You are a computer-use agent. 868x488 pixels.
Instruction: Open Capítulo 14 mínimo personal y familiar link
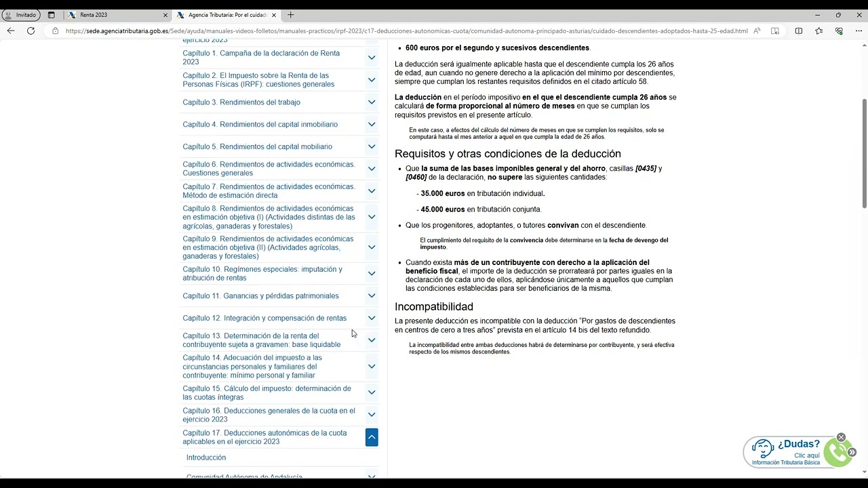click(x=252, y=367)
